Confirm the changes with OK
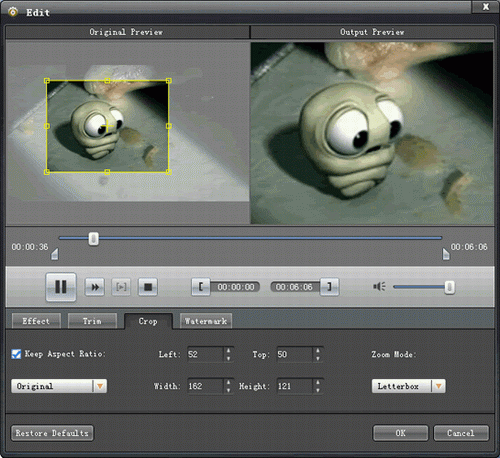Image resolution: width=500 pixels, height=458 pixels. coord(400,433)
